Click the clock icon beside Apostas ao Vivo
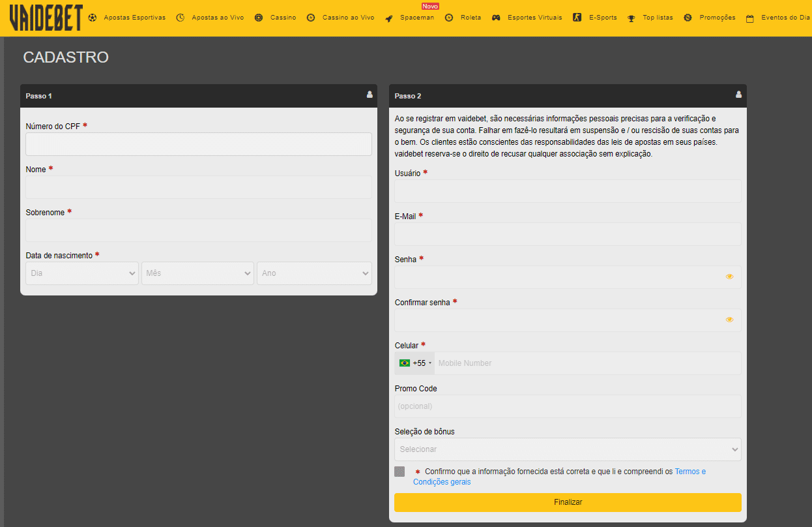The image size is (812, 527). click(x=181, y=18)
